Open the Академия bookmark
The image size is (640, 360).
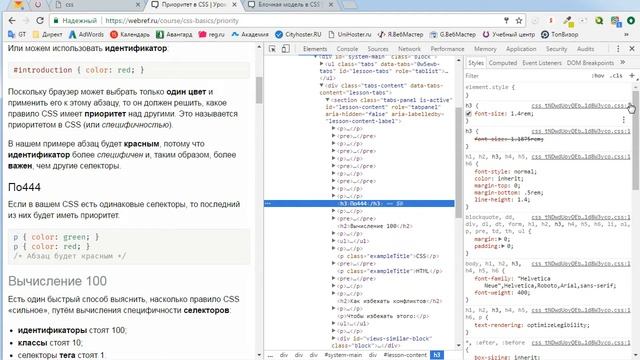tap(250, 34)
